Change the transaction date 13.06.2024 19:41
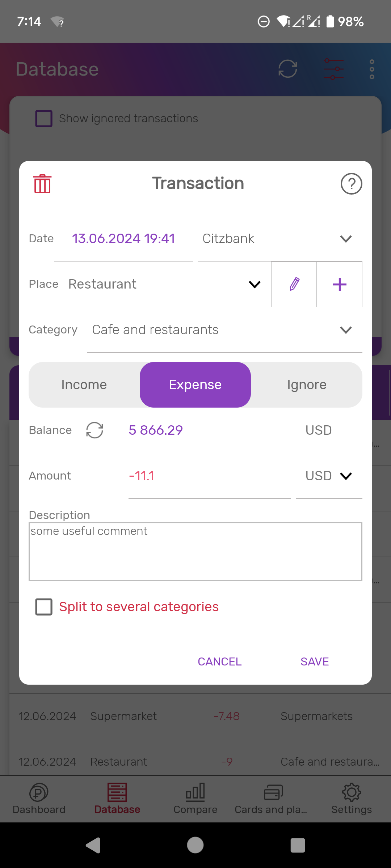 click(x=123, y=239)
